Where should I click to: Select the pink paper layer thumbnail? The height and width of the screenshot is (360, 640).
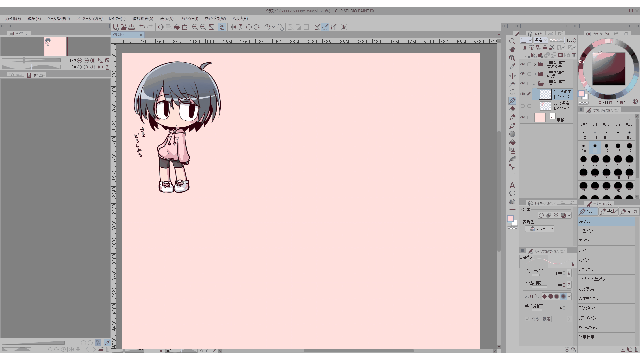point(540,118)
